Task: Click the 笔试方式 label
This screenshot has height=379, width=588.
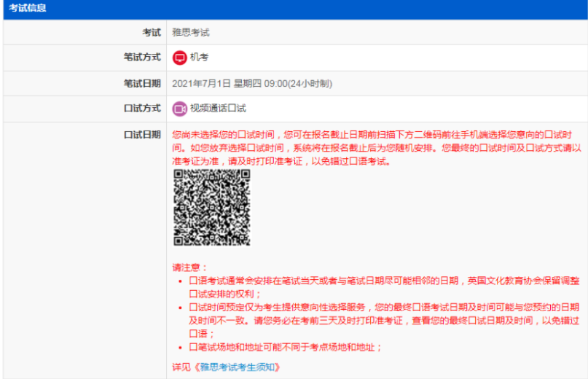Action: 142,58
